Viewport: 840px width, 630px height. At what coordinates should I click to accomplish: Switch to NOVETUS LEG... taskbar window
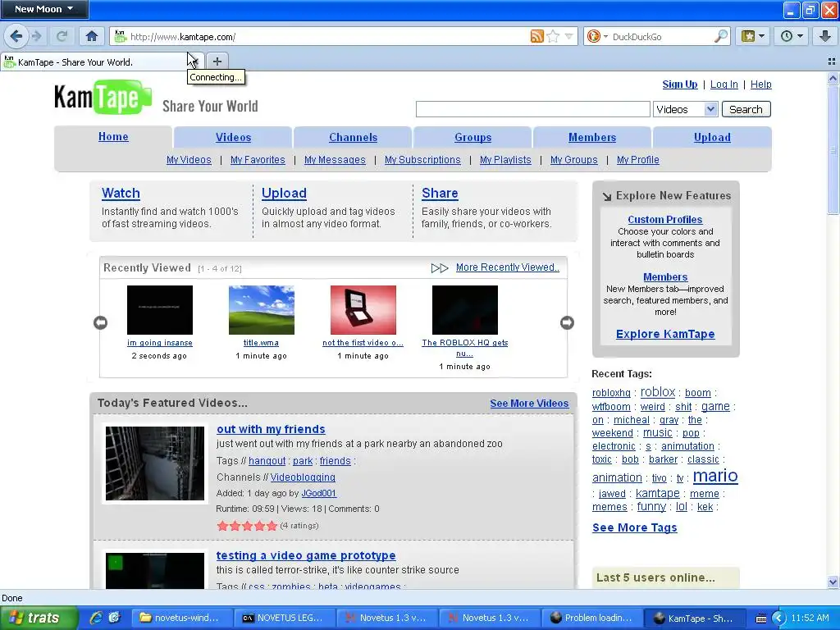pyautogui.click(x=285, y=618)
